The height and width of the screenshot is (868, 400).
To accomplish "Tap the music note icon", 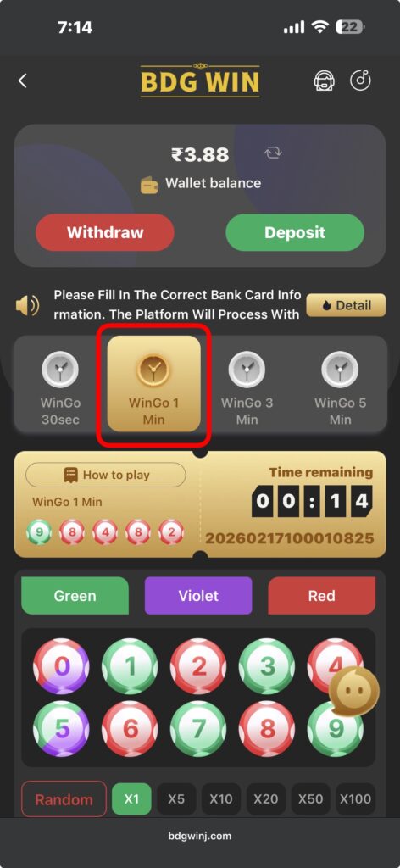I will [361, 81].
